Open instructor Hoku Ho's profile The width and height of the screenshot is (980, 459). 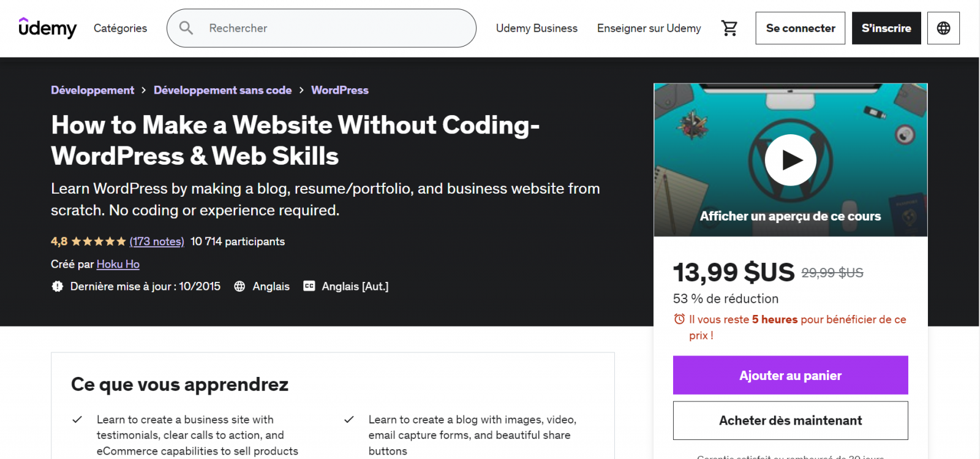click(118, 264)
